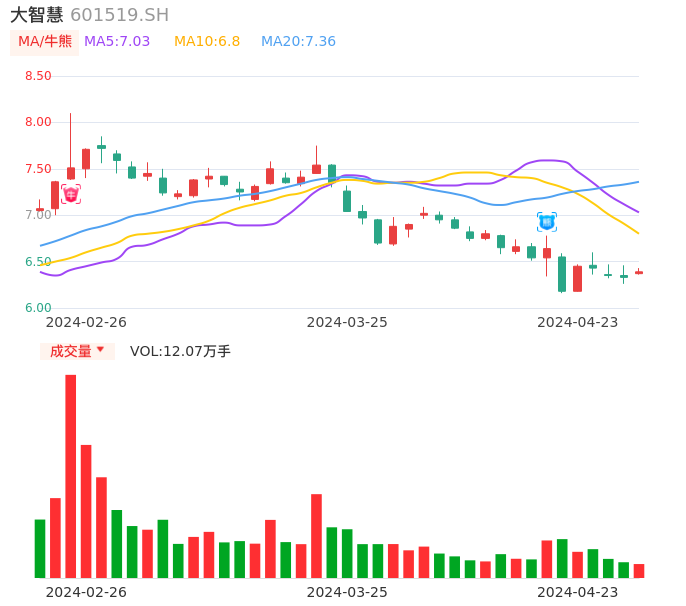The height and width of the screenshot is (606, 686).
Task: Click the 2024-03-25 date under the price chart
Action: [347, 322]
